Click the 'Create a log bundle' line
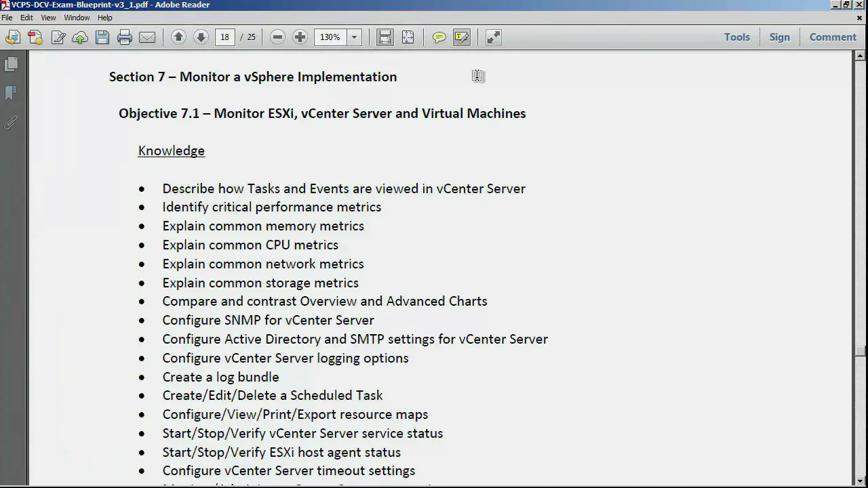Image resolution: width=868 pixels, height=488 pixels. [220, 377]
